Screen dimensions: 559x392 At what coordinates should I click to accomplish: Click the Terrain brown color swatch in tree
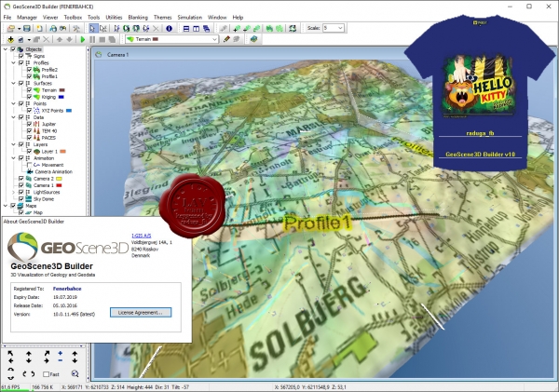(x=62, y=90)
